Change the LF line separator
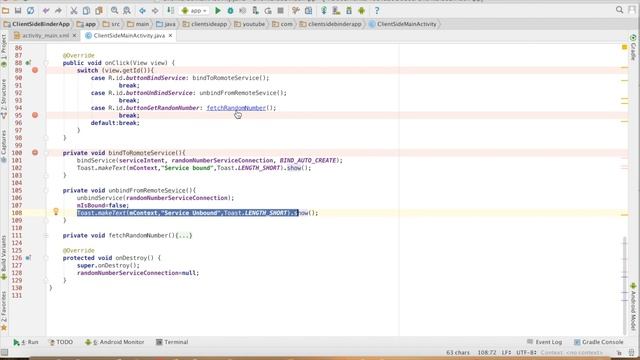 506,352
